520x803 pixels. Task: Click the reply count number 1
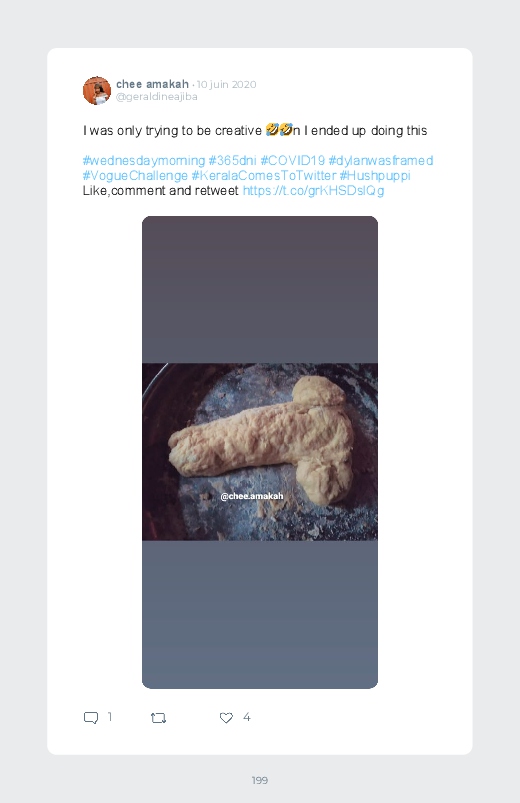tap(110, 717)
